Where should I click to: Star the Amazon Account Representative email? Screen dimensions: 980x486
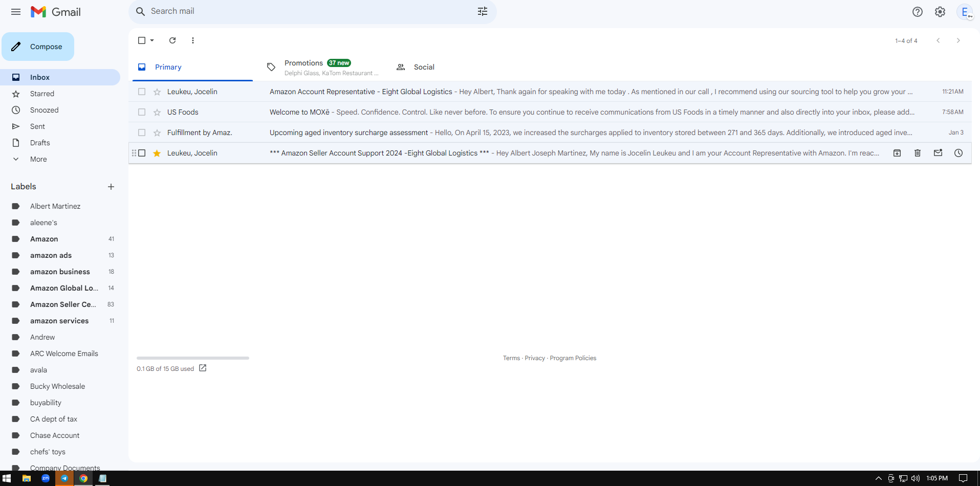157,92
